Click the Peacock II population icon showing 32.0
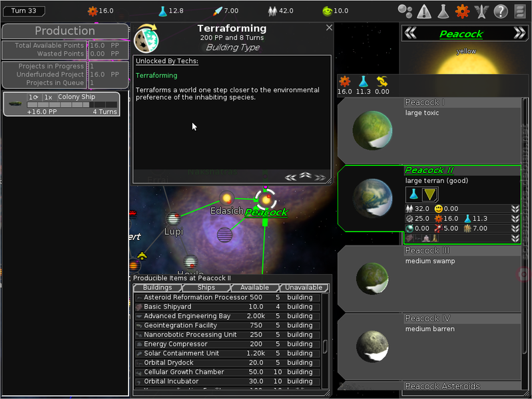 tap(409, 209)
